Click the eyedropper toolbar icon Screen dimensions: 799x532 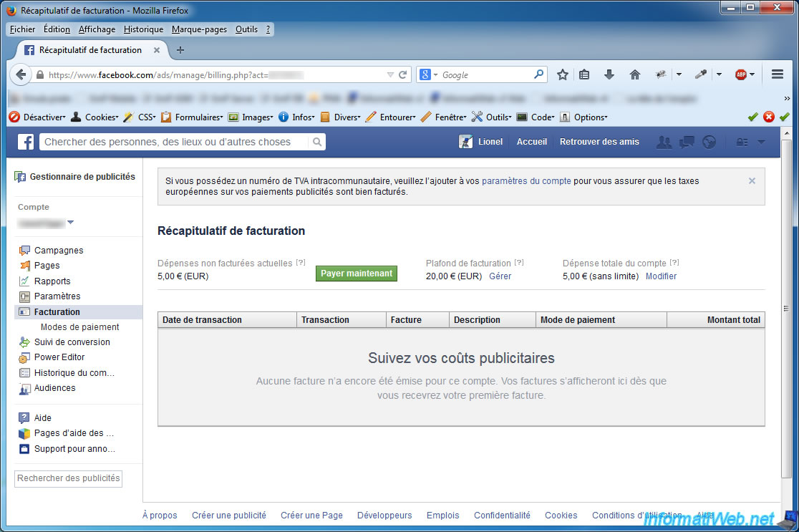701,75
